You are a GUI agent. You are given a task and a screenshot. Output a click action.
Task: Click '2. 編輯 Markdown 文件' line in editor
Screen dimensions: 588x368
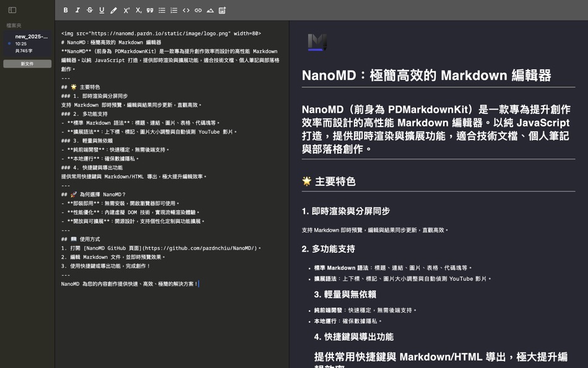[113, 257]
